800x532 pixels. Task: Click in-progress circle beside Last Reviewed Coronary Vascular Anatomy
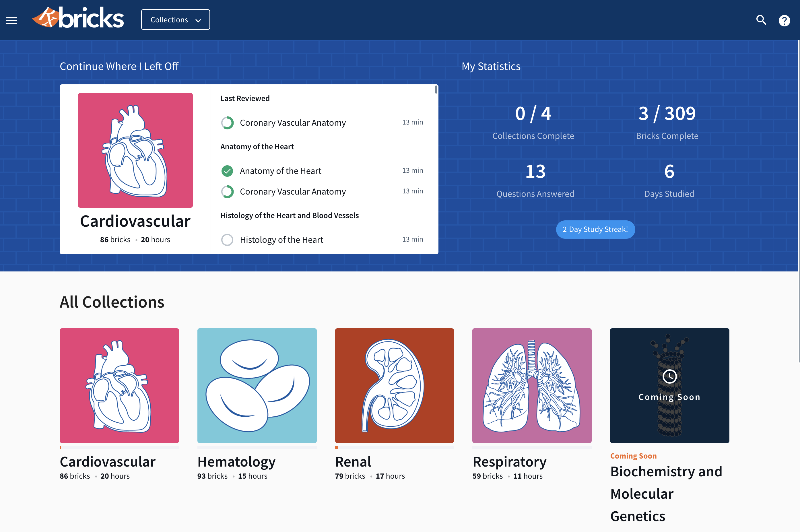tap(227, 123)
